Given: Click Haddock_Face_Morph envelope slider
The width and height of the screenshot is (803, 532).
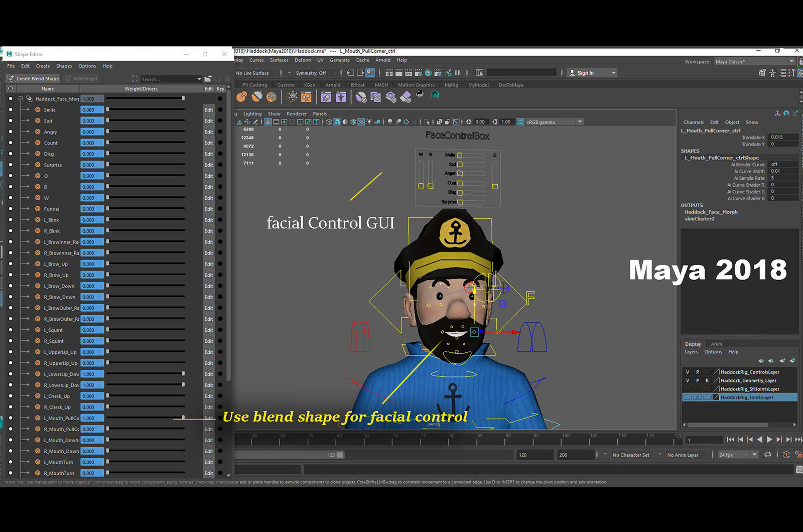Looking at the screenshot, I should click(146, 98).
